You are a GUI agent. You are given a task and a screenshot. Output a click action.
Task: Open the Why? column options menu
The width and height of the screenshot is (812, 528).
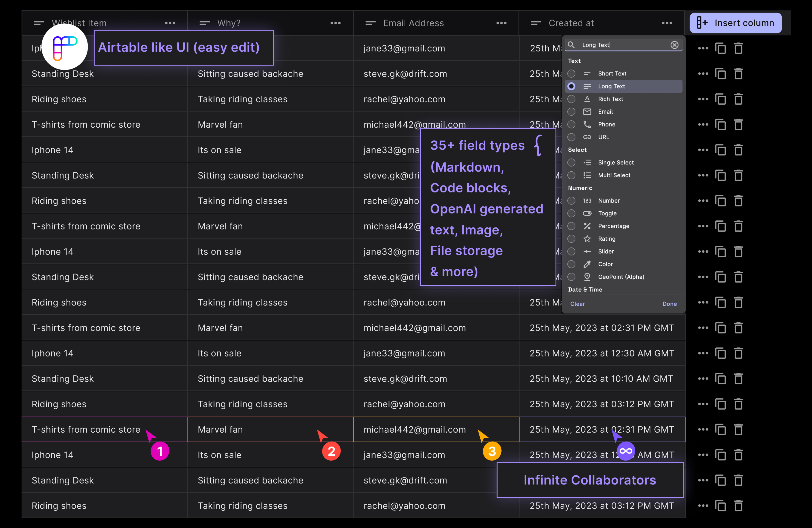tap(335, 23)
